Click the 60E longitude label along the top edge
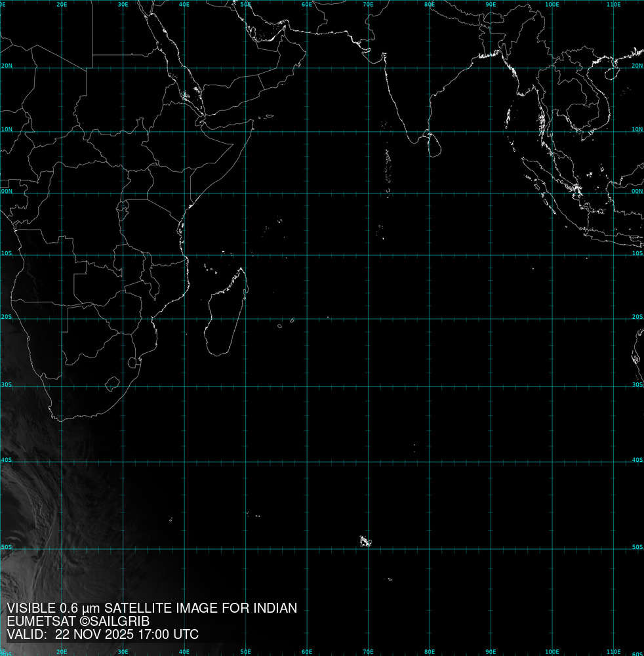 [x=306, y=4]
